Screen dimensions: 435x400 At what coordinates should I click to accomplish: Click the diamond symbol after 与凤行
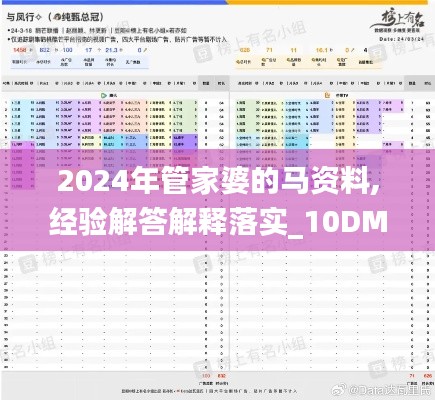tap(38, 16)
